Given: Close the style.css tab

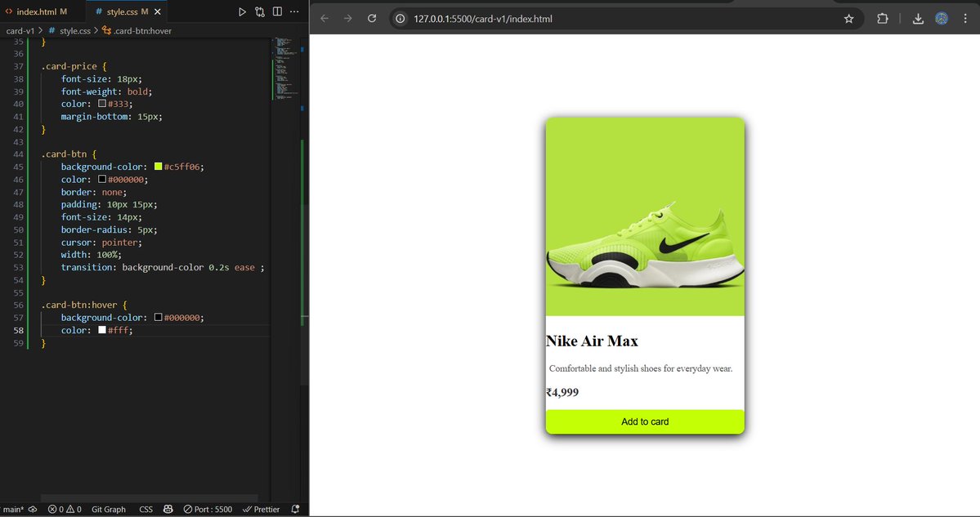Looking at the screenshot, I should click(158, 12).
